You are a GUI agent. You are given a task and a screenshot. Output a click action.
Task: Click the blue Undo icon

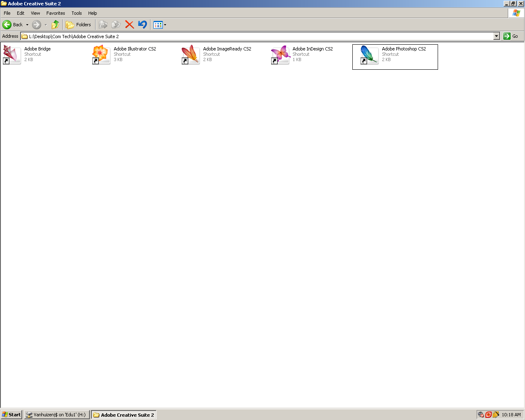[x=142, y=25]
